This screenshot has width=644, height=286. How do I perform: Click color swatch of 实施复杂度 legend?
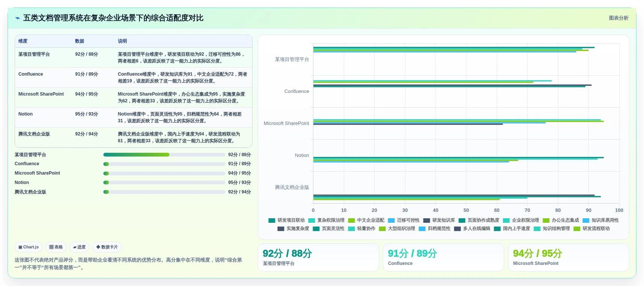point(281,229)
